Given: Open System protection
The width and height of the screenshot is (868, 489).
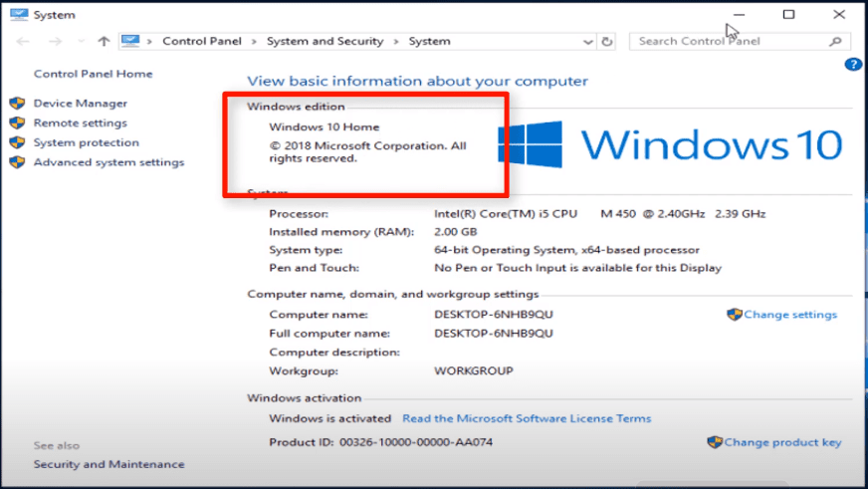Looking at the screenshot, I should pos(87,142).
